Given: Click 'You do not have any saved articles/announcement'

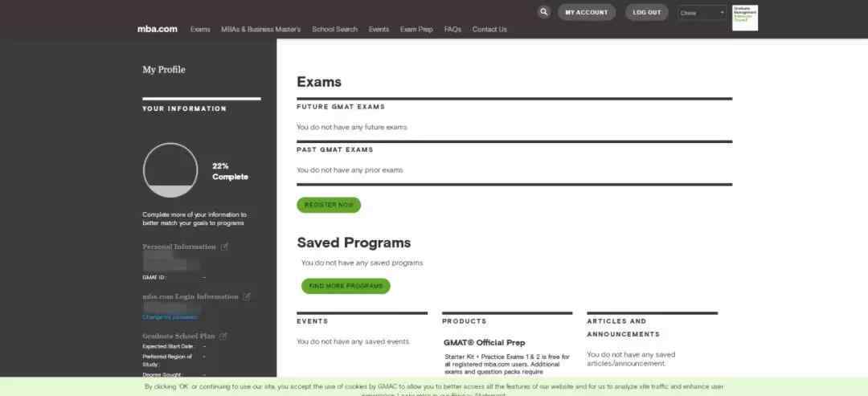Looking at the screenshot, I should 631,359.
